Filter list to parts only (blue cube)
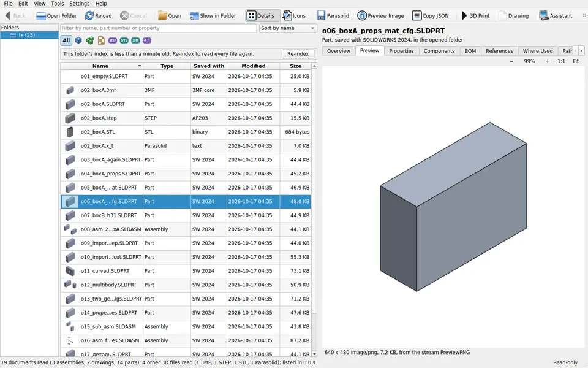 click(x=78, y=40)
